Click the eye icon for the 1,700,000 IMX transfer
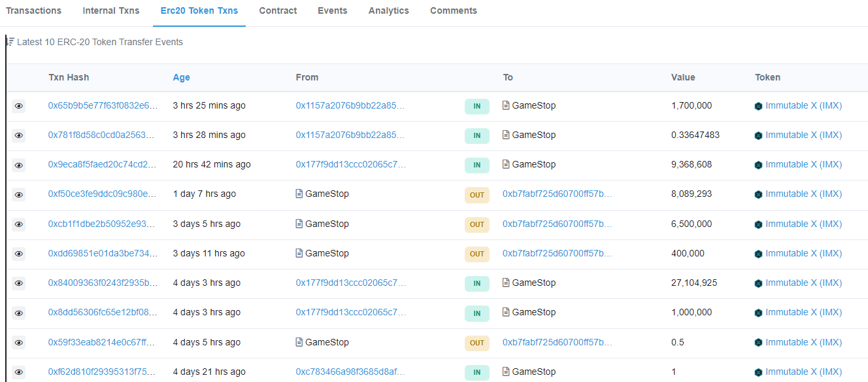This screenshot has height=382, width=868. point(19,106)
